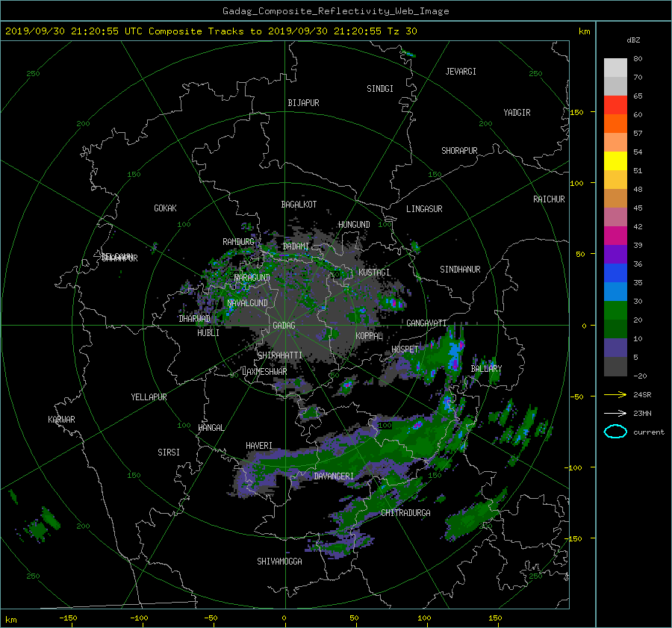
Task: Click the KARWAR city label
Action: [62, 420]
